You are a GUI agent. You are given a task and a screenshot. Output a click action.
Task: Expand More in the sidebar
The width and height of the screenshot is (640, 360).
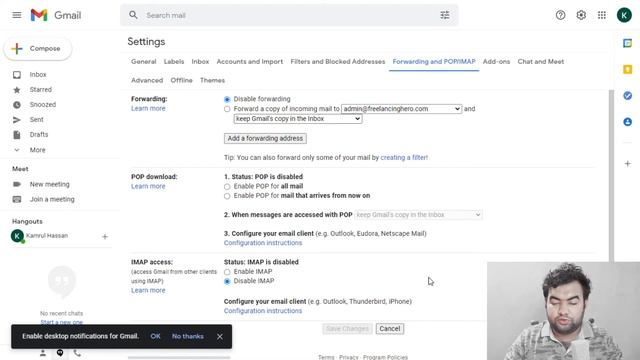(37, 150)
